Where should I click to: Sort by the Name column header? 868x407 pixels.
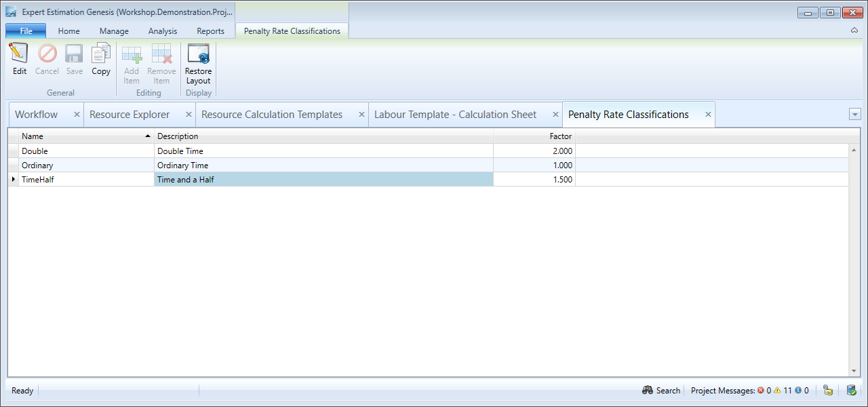coord(81,136)
